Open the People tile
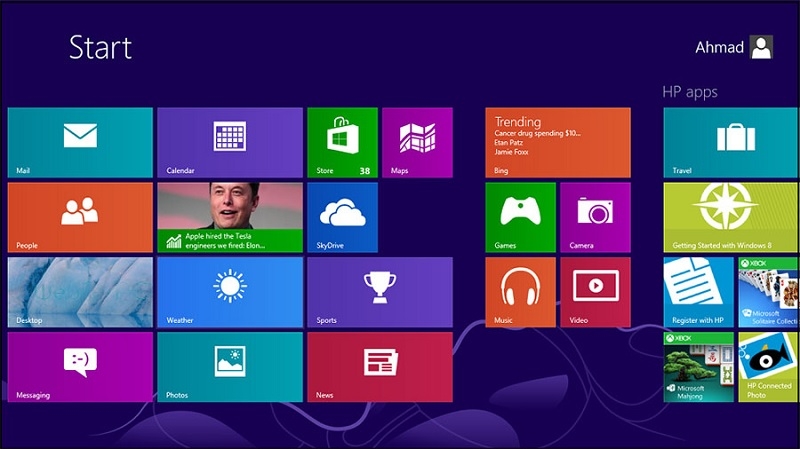The image size is (800, 449). 80,217
